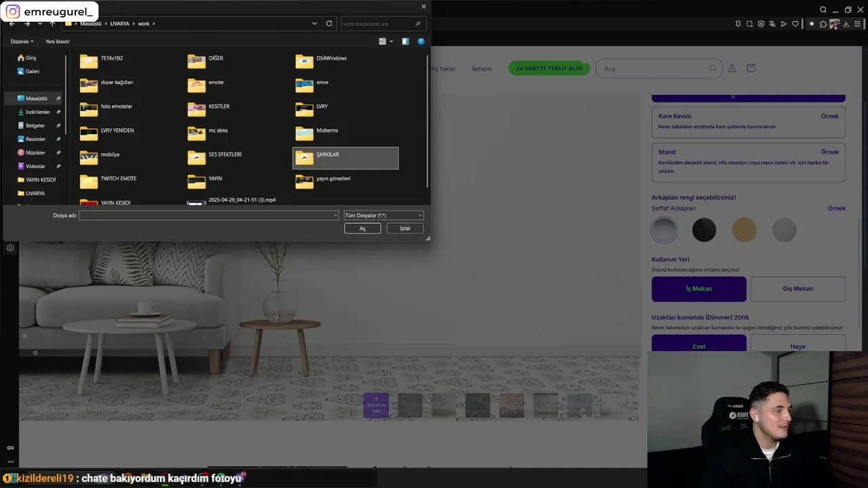Open Resimler in the navigation pane
Viewport: 868px width, 488px height.
(x=34, y=139)
